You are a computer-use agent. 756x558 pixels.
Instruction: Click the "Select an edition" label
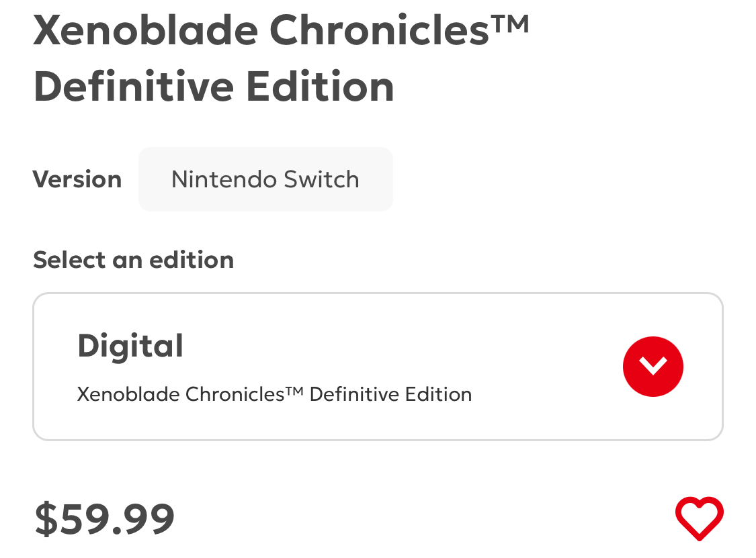133,260
